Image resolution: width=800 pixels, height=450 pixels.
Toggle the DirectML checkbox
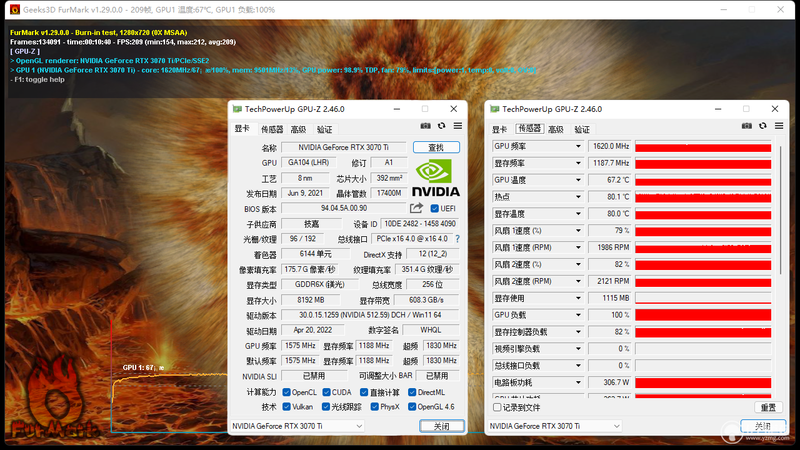coord(412,392)
